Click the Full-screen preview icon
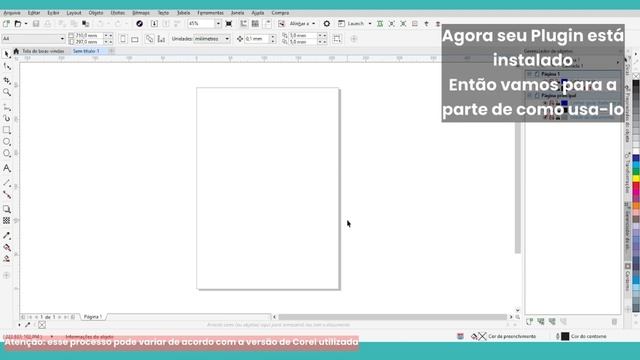 (229, 24)
